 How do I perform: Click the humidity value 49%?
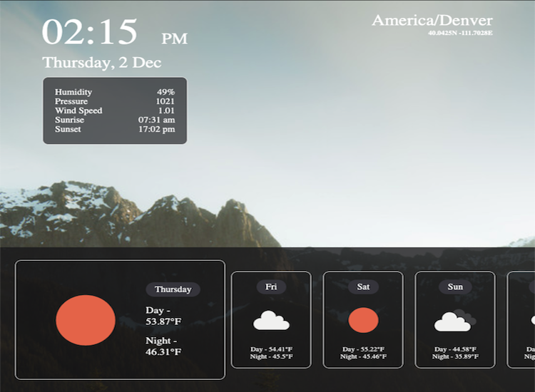click(165, 92)
